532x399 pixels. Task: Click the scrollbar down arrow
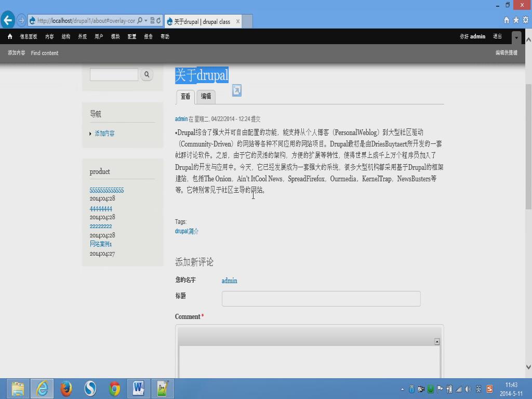pos(528,367)
